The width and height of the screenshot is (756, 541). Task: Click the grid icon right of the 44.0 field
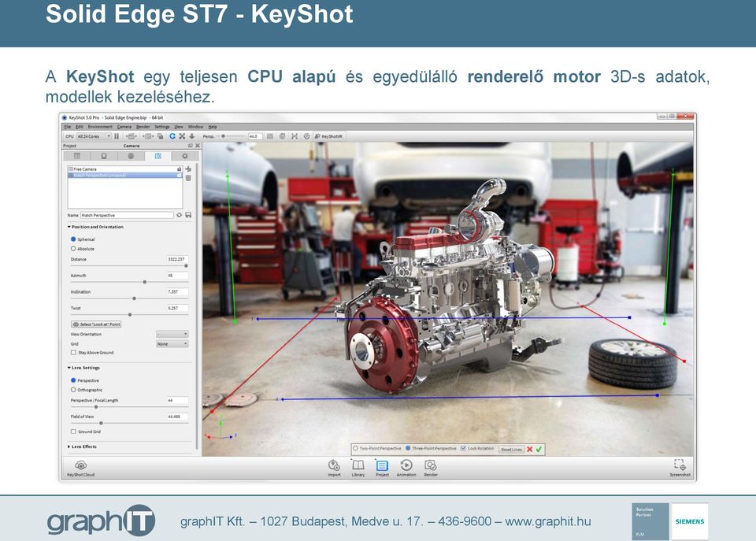(x=270, y=136)
